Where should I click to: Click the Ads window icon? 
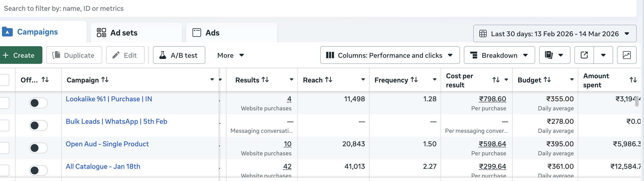tap(197, 33)
